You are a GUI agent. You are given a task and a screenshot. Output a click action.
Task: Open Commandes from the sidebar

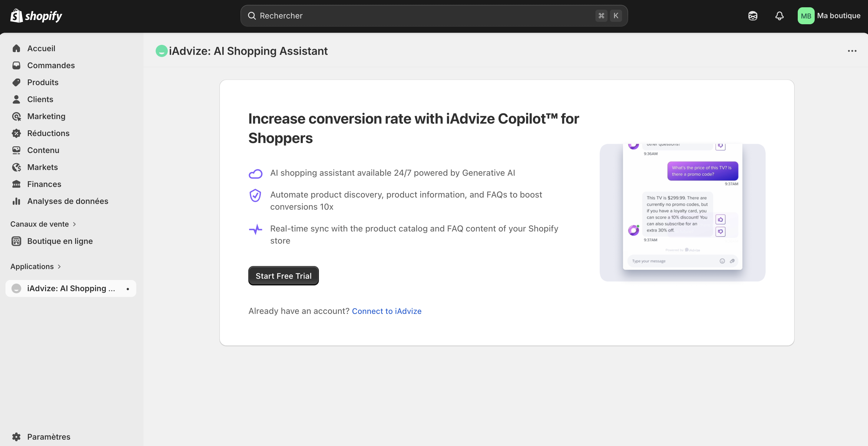pos(51,65)
